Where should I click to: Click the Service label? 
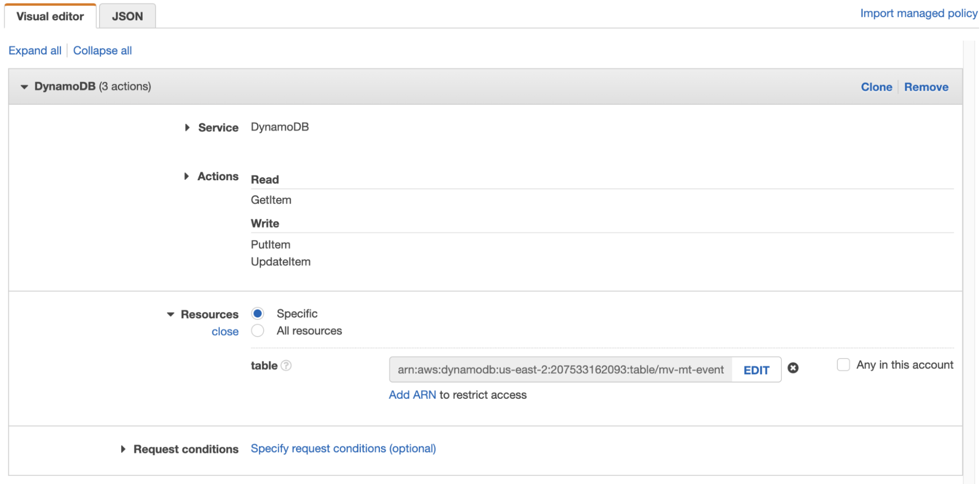click(x=218, y=127)
